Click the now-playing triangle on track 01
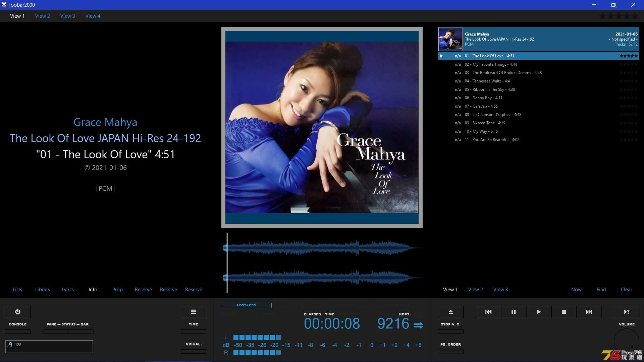Screen dimensions: 644x362 pyautogui.click(x=441, y=56)
